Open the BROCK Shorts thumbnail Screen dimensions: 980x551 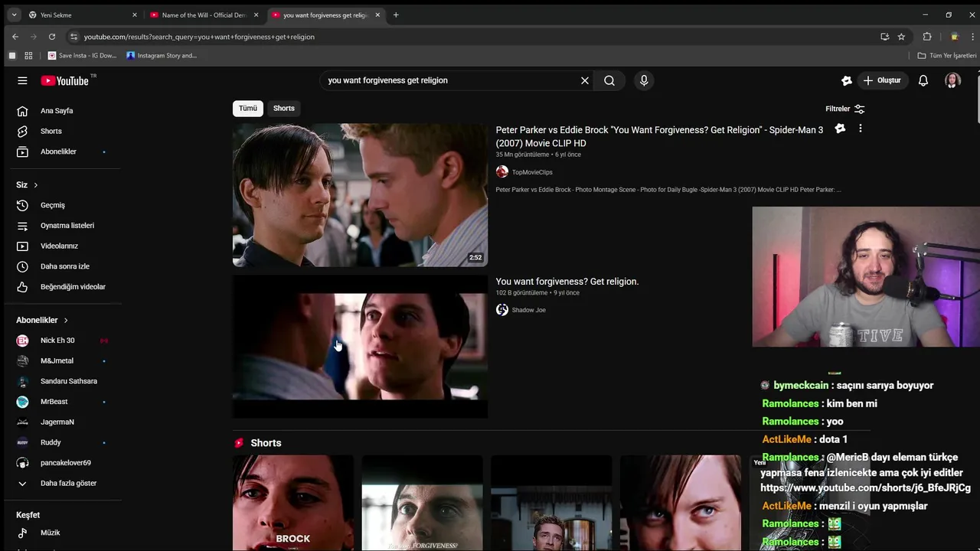(293, 503)
